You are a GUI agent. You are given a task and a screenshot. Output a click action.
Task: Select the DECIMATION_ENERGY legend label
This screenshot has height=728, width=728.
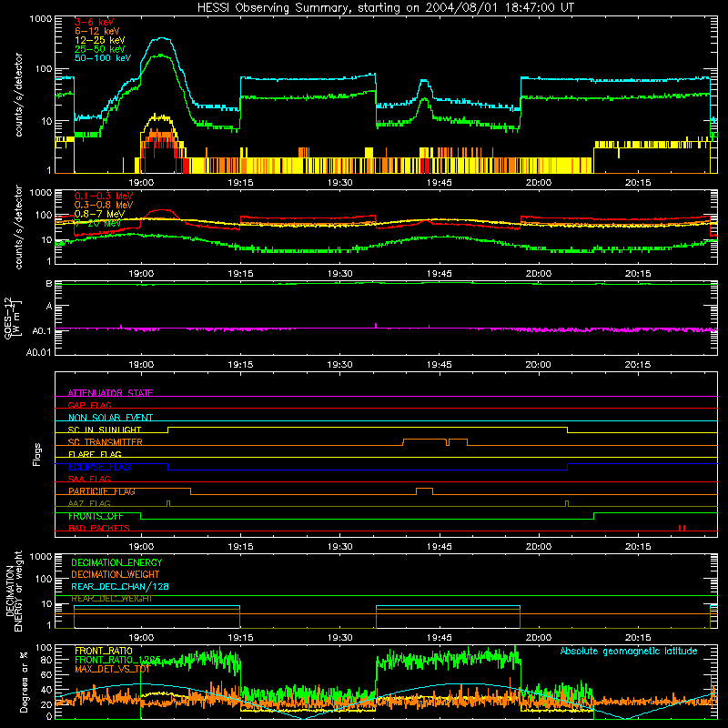(116, 562)
